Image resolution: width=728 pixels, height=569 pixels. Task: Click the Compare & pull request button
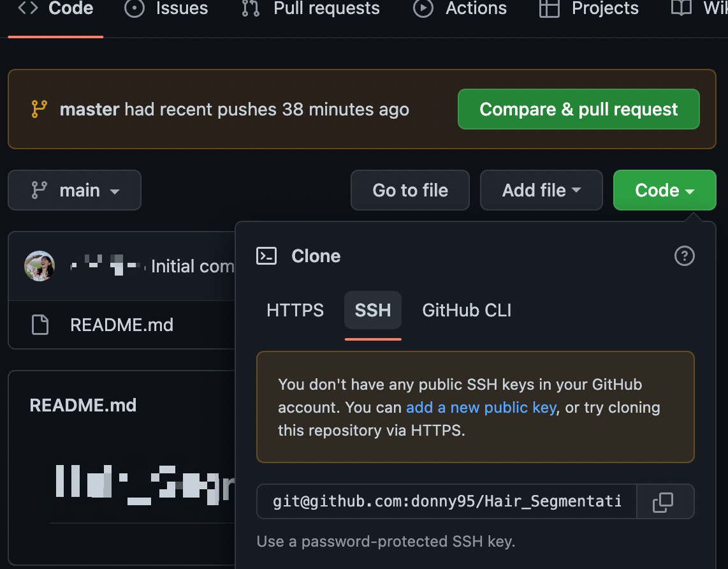[x=578, y=109]
